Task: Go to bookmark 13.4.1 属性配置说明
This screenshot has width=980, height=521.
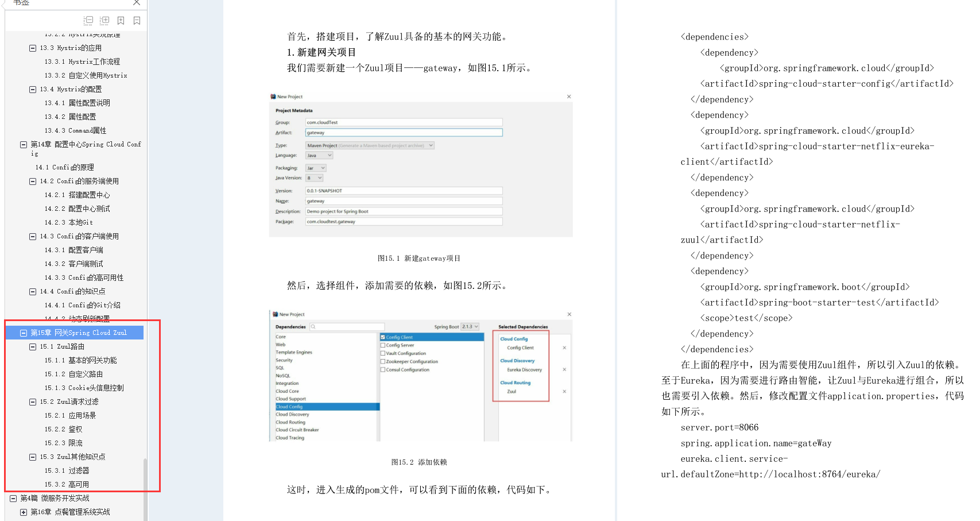Action: 77,103
